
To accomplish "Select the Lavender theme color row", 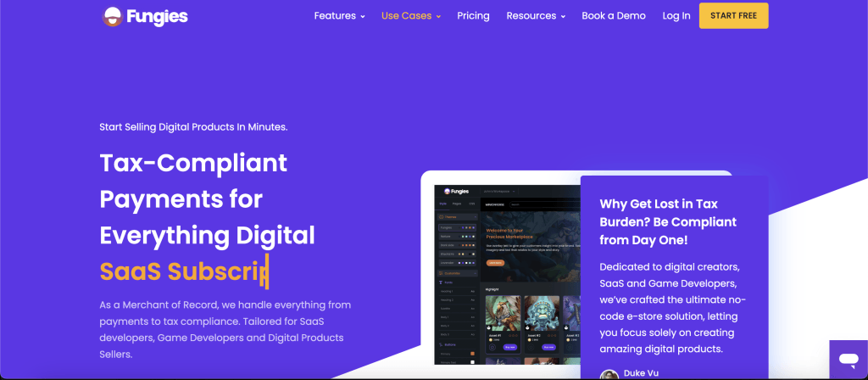I will coord(457,263).
